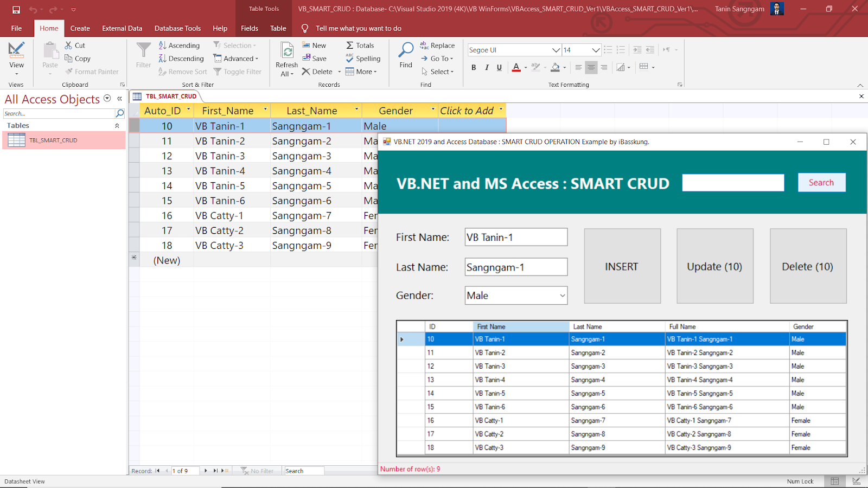This screenshot has width=868, height=488.
Task: Toggle Underline text formatting
Action: click(x=499, y=68)
